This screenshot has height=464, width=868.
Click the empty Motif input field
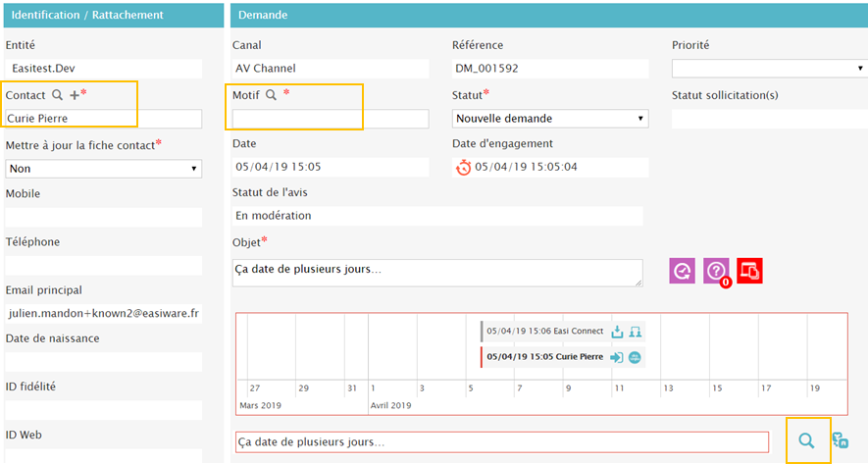[x=330, y=119]
